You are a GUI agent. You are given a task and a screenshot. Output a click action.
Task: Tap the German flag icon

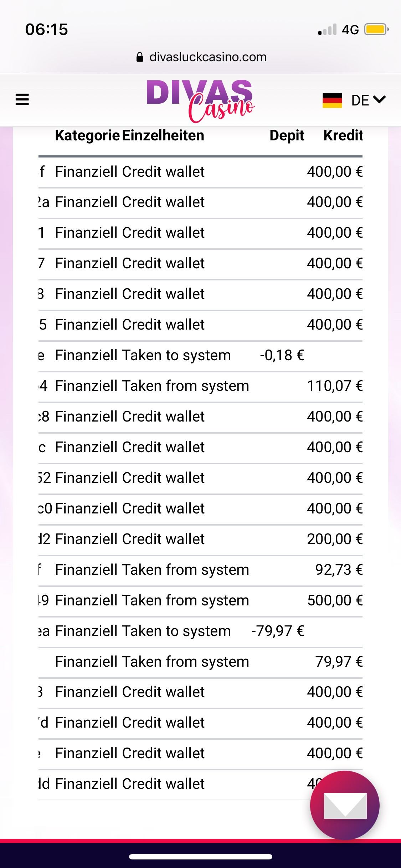[332, 100]
